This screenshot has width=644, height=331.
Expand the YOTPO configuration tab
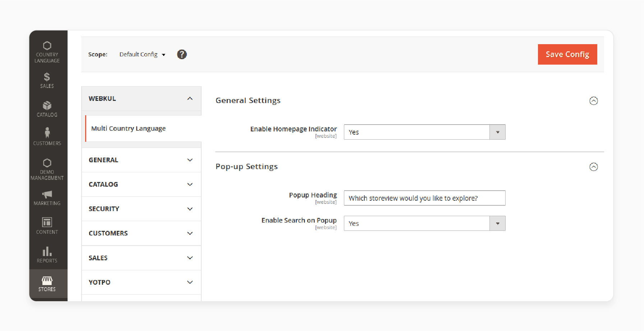click(141, 283)
